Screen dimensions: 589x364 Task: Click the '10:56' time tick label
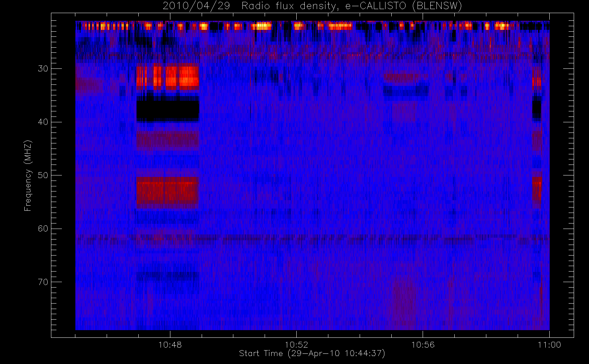click(x=423, y=345)
